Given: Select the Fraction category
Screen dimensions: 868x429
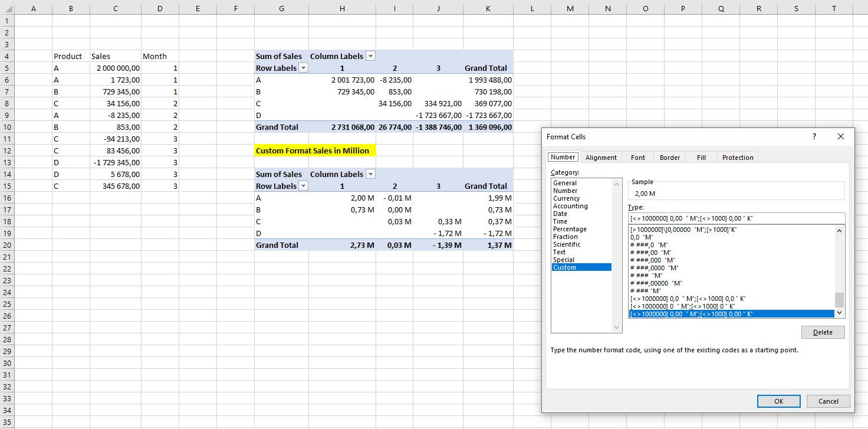Looking at the screenshot, I should click(x=581, y=237).
